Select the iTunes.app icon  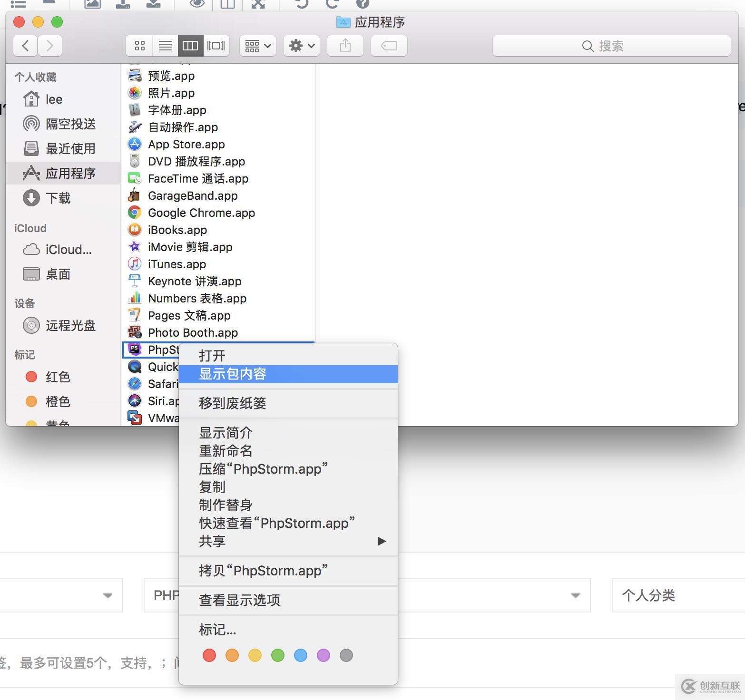(135, 264)
